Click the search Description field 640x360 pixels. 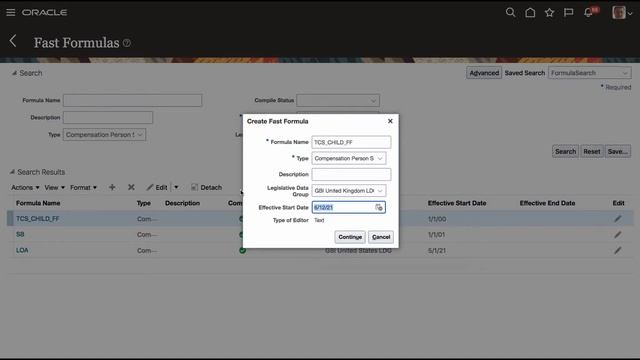coord(108,118)
